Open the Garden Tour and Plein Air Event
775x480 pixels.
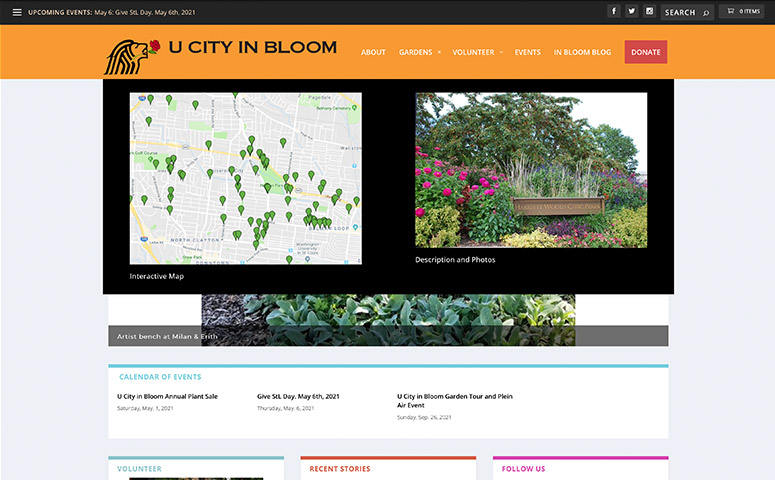point(455,400)
